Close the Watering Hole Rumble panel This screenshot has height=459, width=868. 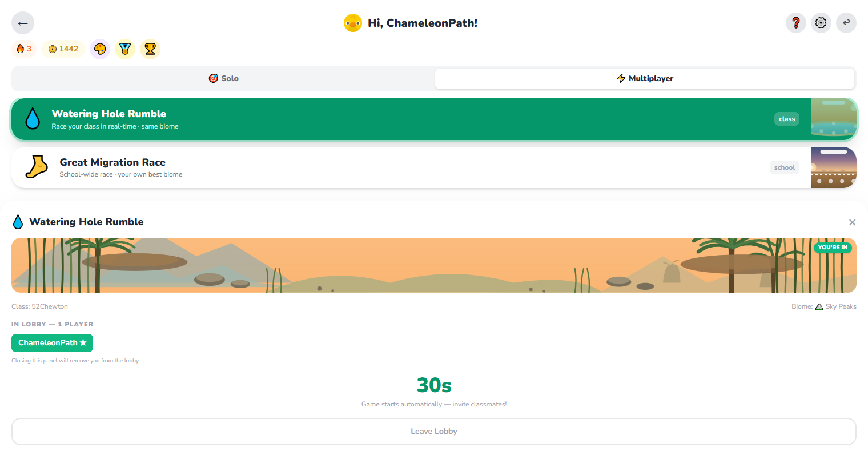click(852, 222)
